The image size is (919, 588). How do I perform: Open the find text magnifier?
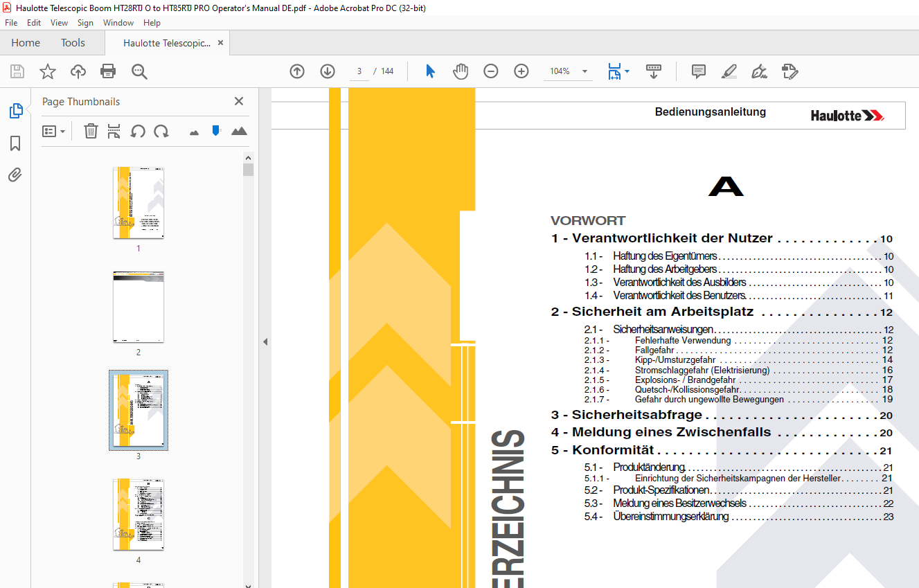pyautogui.click(x=139, y=71)
